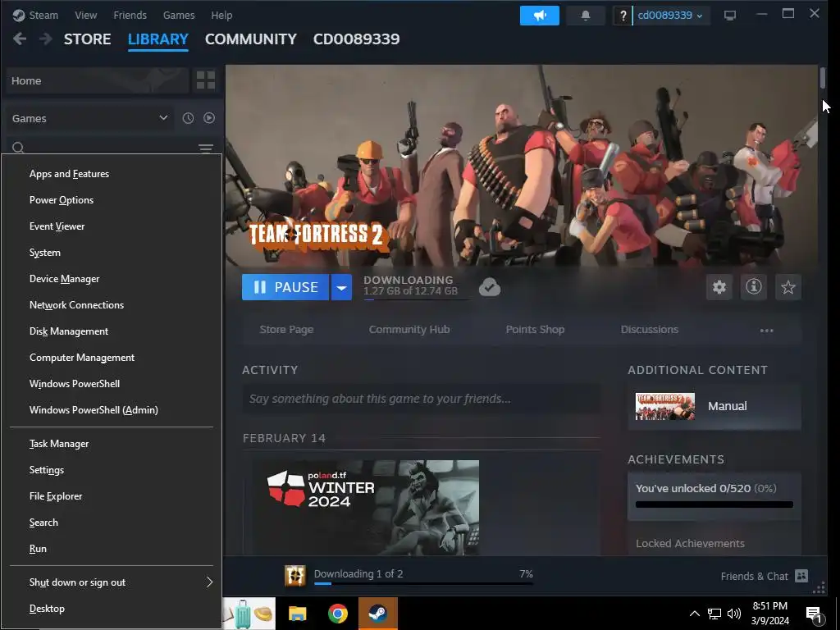The image size is (840, 630).
Task: Open the Games menu
Action: tap(179, 15)
